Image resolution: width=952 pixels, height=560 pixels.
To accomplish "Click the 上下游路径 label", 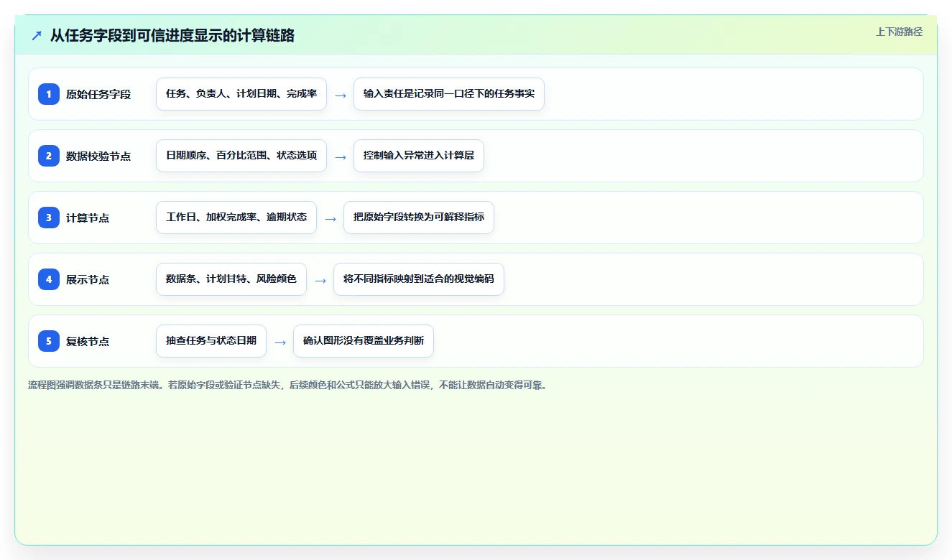I will pyautogui.click(x=899, y=32).
